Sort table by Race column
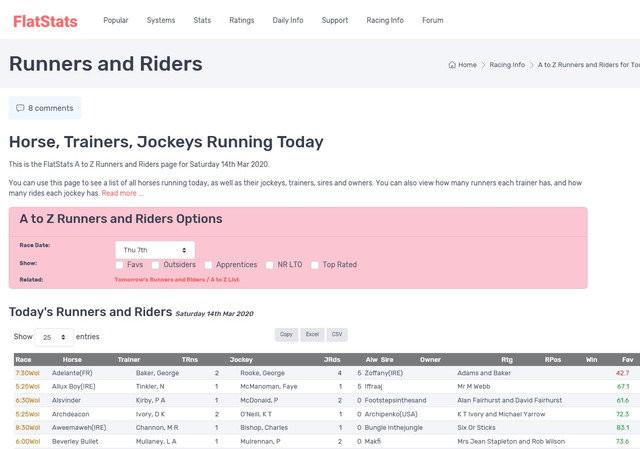Screen dimensions: 640x449 (23, 360)
